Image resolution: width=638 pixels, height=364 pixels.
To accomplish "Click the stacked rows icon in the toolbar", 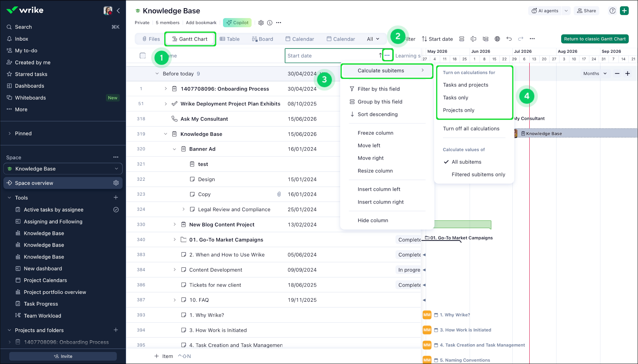I will (462, 39).
